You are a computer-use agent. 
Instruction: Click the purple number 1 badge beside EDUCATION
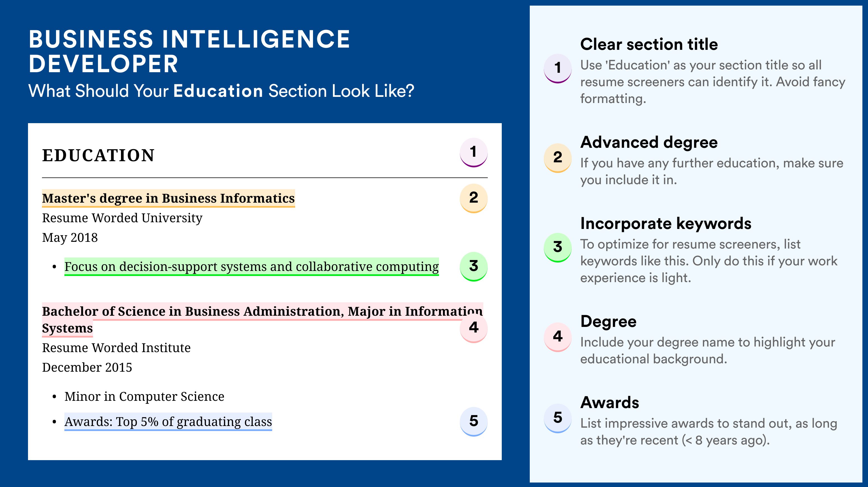click(473, 152)
